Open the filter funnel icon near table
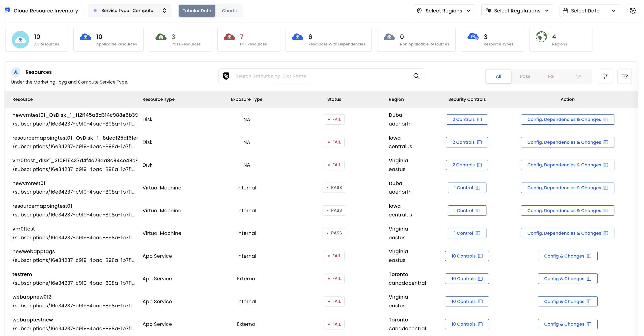644x336 pixels. pos(625,76)
